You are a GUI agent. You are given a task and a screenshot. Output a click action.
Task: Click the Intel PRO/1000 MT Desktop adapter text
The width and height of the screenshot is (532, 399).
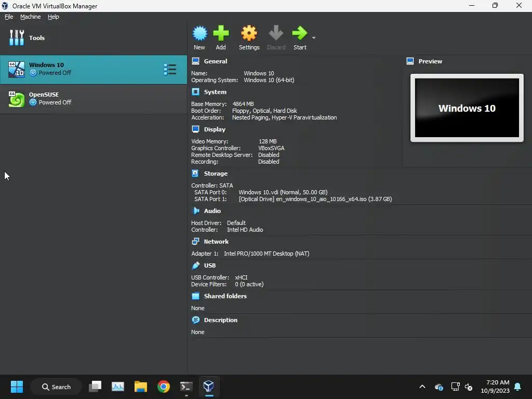point(267,254)
